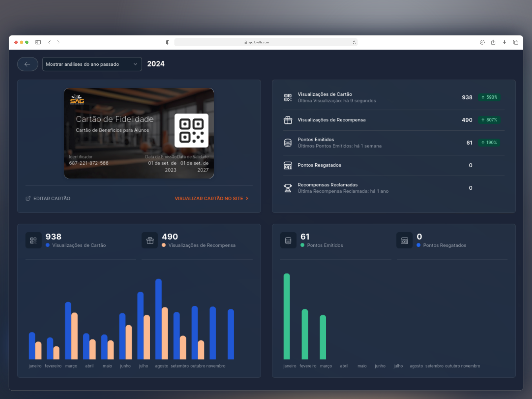The height and width of the screenshot is (399, 532).
Task: Open the 'Mostrar análises do ano passado' dropdown
Action: 92,64
